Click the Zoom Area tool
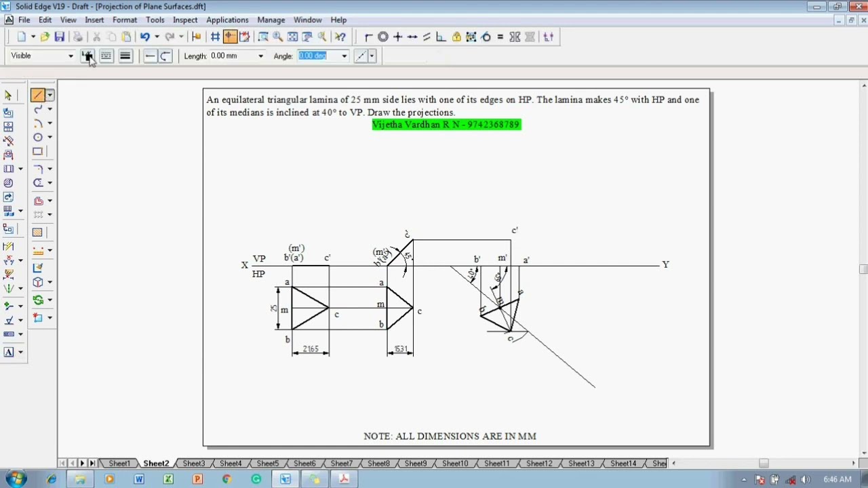868x488 pixels. pyautogui.click(x=263, y=37)
